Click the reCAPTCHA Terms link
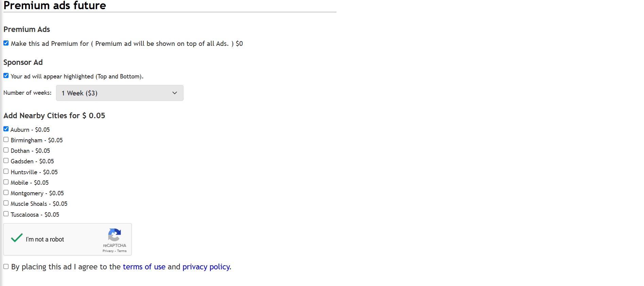 click(x=122, y=251)
